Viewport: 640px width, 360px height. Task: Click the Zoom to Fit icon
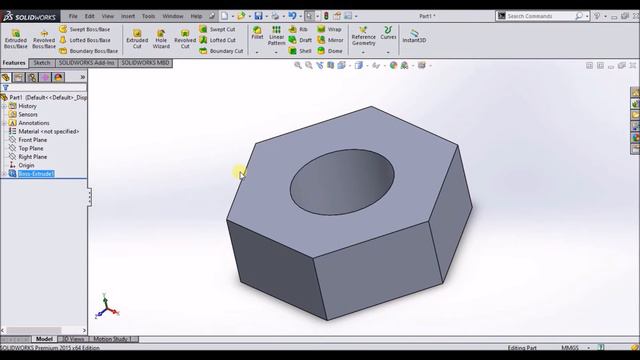click(298, 65)
